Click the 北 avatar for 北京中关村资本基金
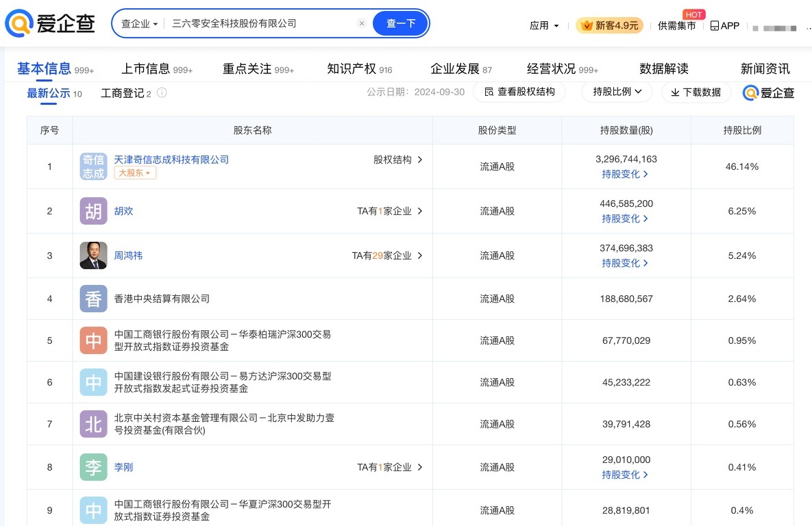Viewport: 812px width, 526px height. pos(93,424)
